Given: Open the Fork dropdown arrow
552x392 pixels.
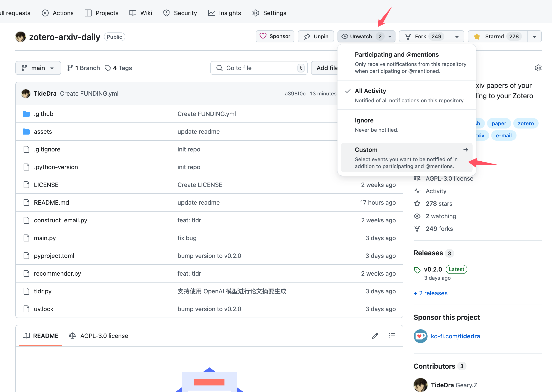Looking at the screenshot, I should pyautogui.click(x=457, y=37).
